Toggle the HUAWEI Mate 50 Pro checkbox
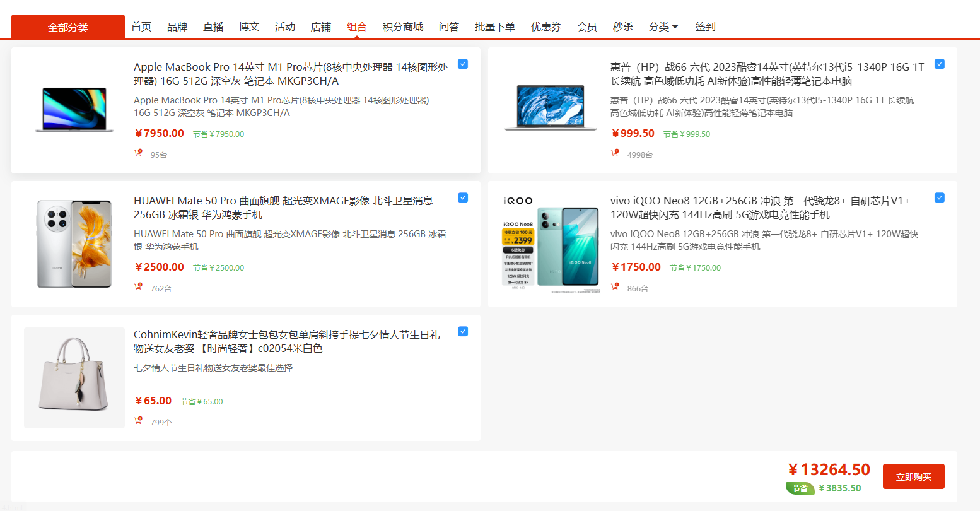 point(462,197)
